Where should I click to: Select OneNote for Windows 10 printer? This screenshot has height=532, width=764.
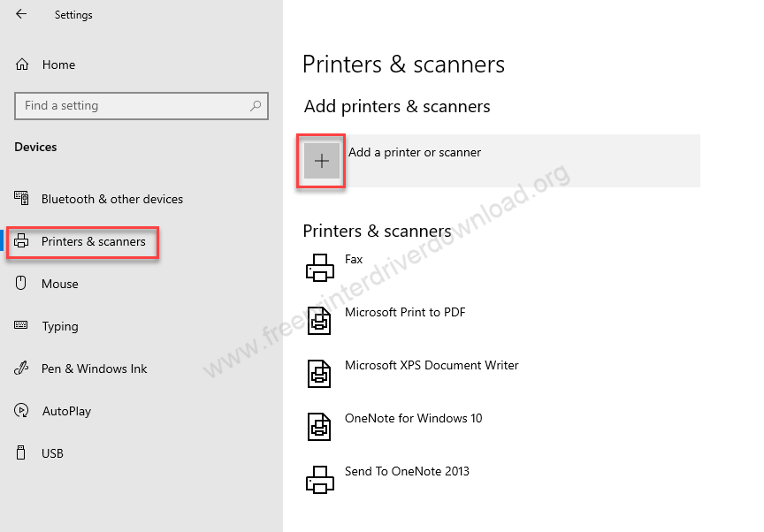(414, 418)
